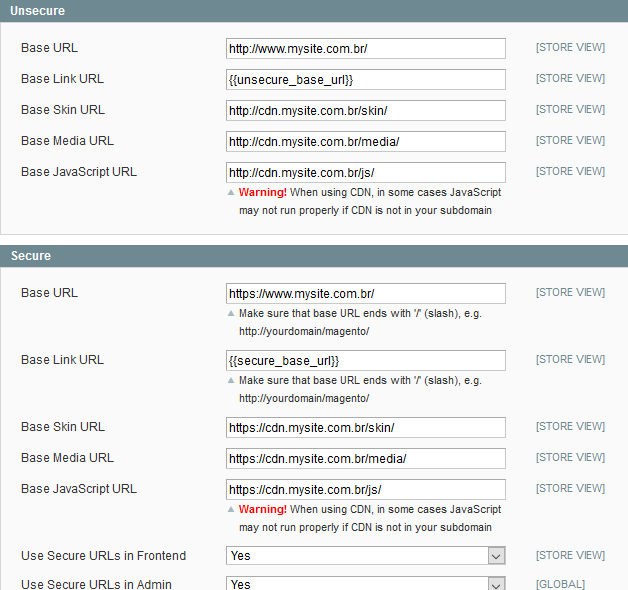Viewport: 628px width, 590px height.
Task: Click the [GLOBAL] scope label
Action: coord(560,584)
